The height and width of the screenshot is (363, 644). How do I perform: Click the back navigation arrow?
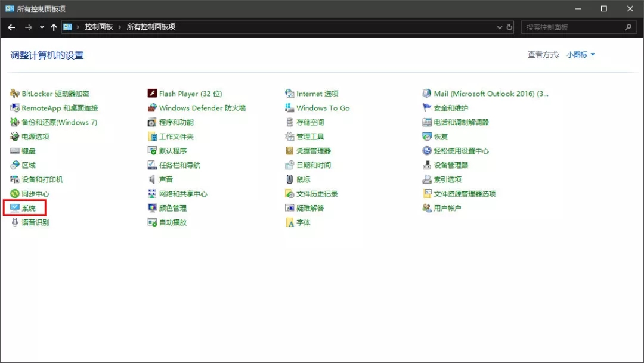coord(11,27)
